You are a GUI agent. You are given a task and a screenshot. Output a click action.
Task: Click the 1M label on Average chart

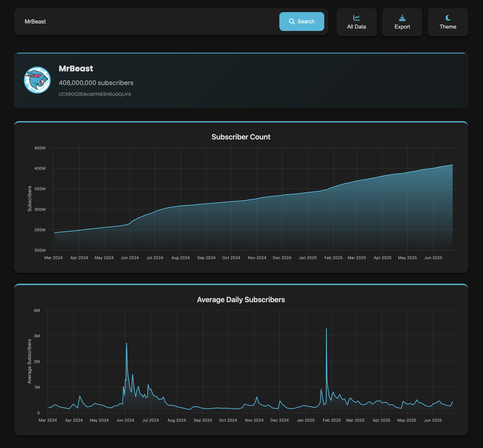pos(37,387)
